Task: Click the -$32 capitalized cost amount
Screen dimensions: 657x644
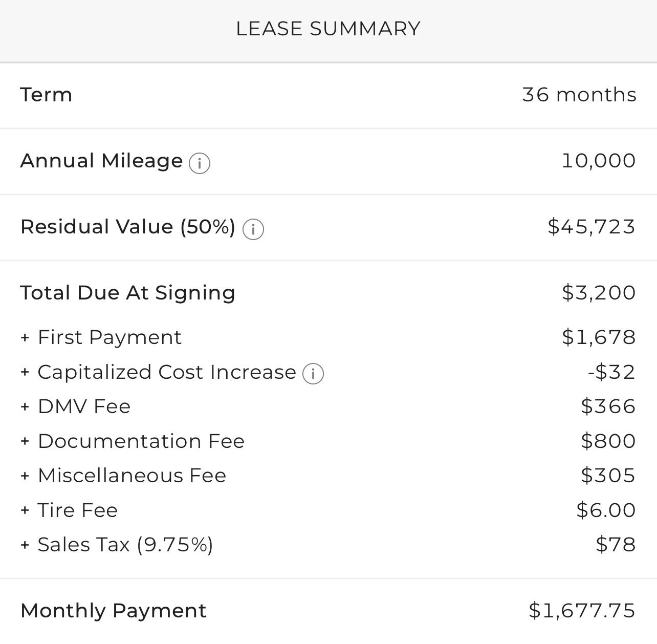Action: [x=611, y=372]
